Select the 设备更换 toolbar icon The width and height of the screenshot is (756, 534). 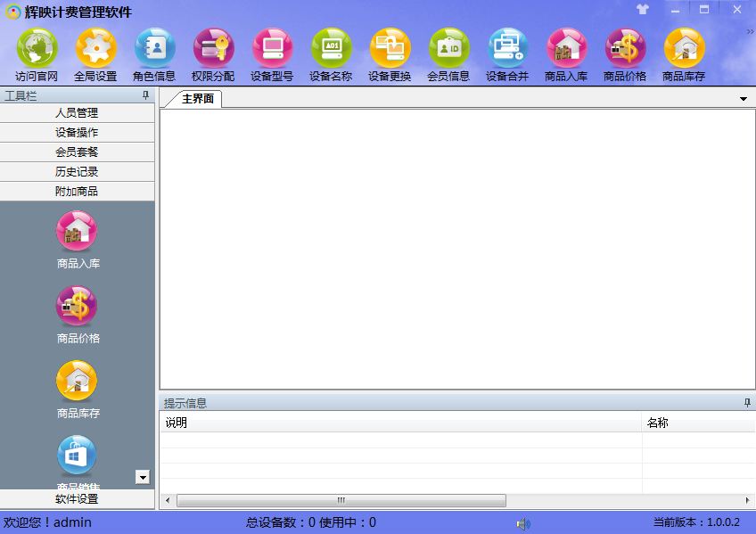(390, 48)
